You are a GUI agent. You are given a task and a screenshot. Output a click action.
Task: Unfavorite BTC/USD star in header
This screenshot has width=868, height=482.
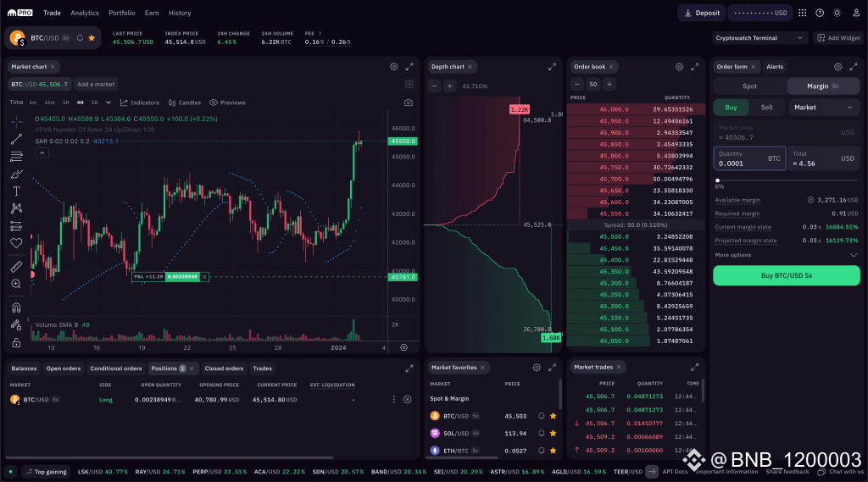click(x=92, y=38)
